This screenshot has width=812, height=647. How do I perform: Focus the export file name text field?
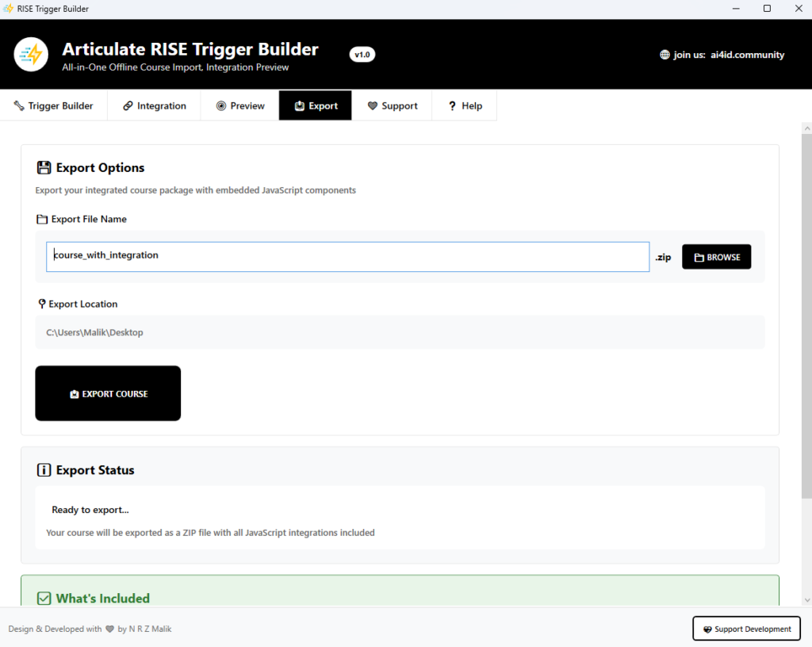(x=347, y=257)
